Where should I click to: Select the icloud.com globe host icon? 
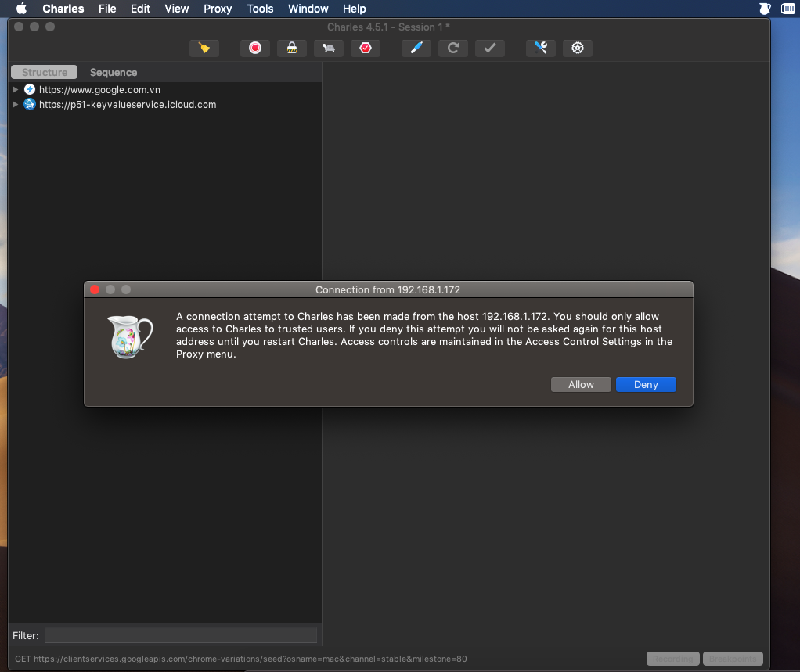[30, 105]
